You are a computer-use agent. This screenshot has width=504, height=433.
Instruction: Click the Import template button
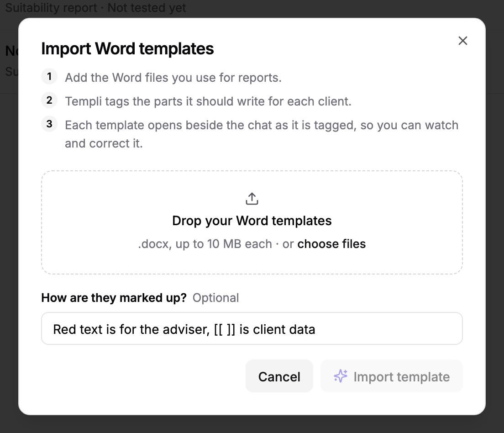tap(392, 376)
